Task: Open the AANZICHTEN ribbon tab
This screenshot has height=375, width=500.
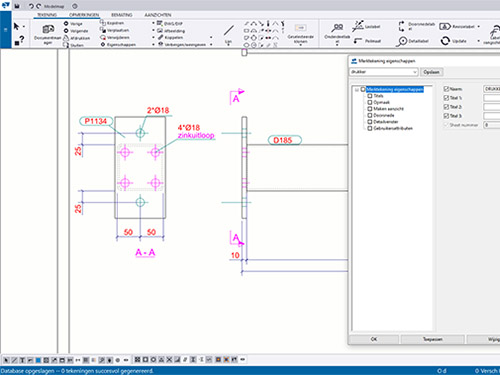Action: 158,15
